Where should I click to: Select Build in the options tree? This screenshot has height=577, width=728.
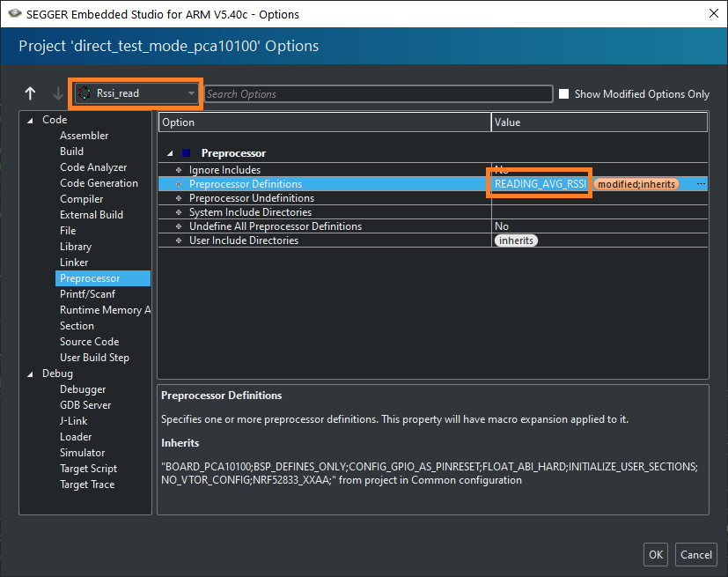tap(71, 152)
